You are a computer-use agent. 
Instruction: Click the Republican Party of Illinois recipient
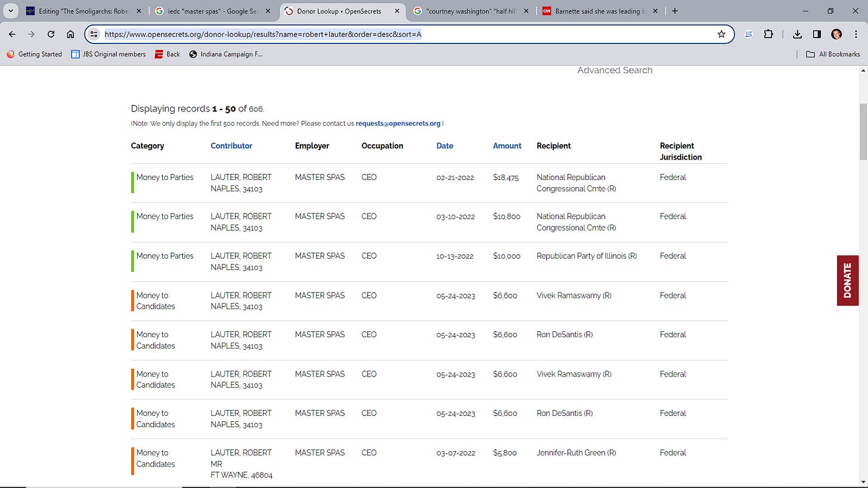pos(587,256)
